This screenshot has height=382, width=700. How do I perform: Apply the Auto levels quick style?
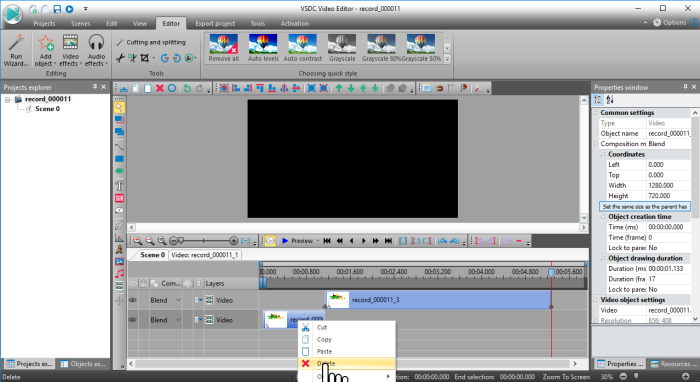(263, 48)
